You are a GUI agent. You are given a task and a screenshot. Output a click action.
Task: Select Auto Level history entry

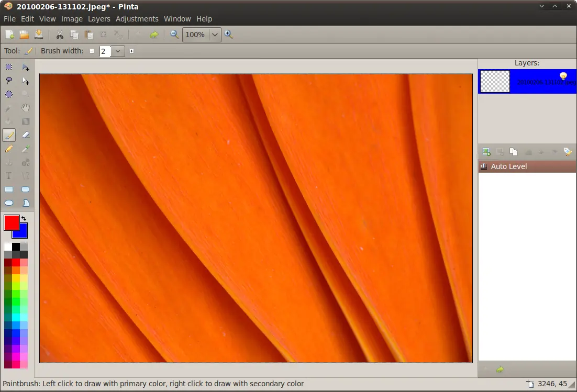[x=527, y=166]
